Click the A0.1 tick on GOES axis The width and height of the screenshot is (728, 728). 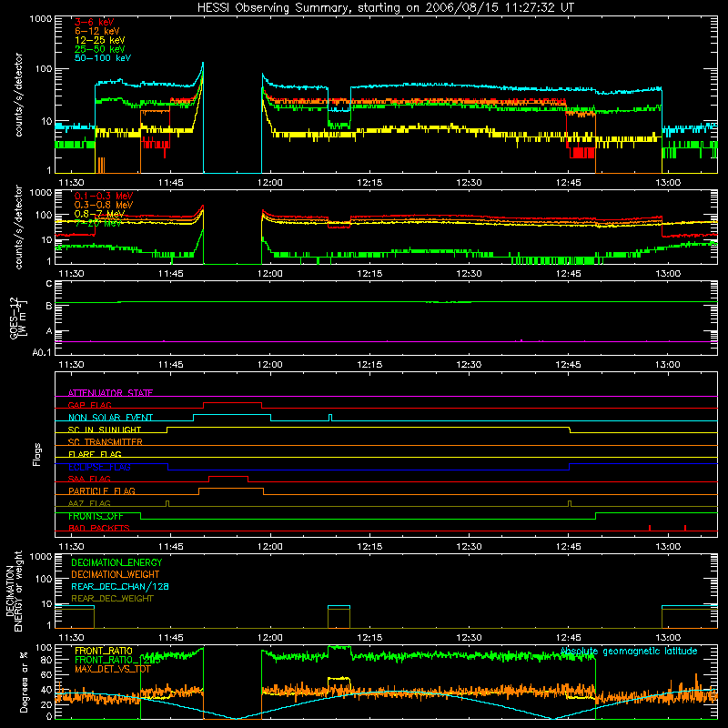click(42, 352)
